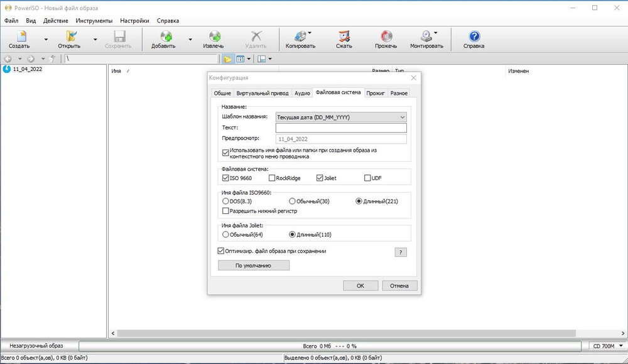The width and height of the screenshot is (628, 364).
Task: Enable the UDF file system checkbox
Action: [368, 178]
